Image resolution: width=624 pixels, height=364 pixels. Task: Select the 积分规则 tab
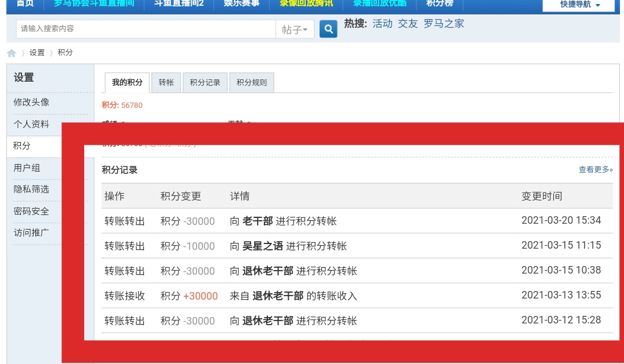pyautogui.click(x=252, y=83)
